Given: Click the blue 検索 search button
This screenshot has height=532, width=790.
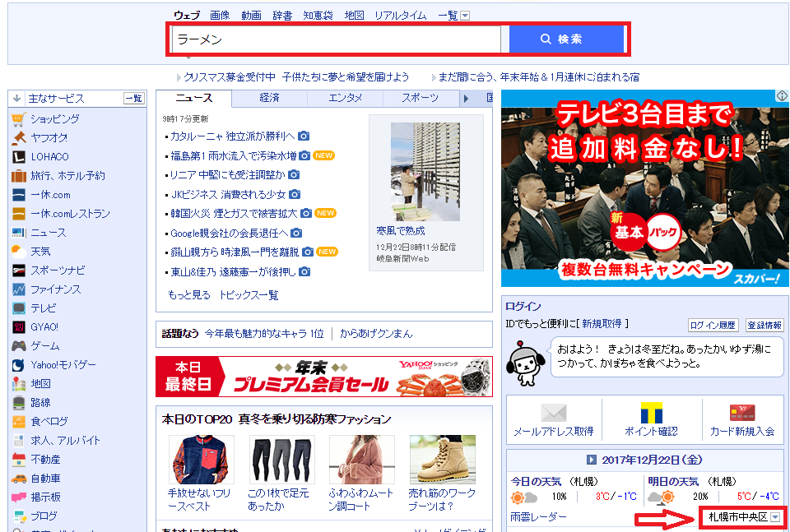Looking at the screenshot, I should coord(567,39).
